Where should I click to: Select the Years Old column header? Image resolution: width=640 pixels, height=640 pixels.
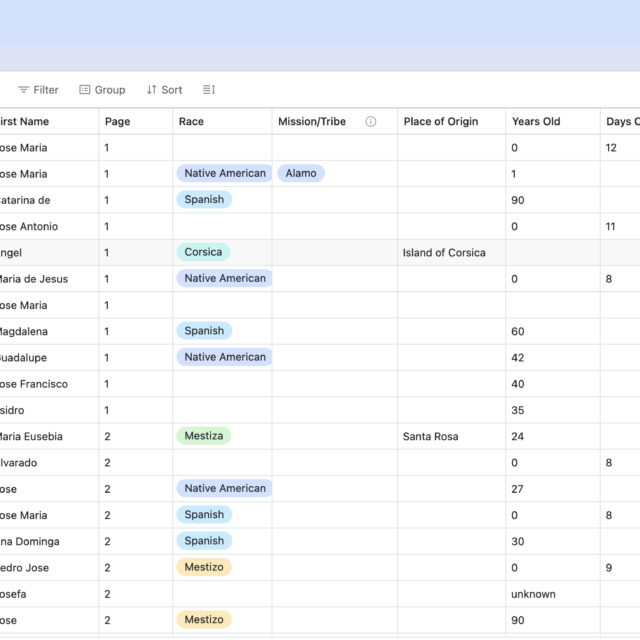click(x=553, y=122)
